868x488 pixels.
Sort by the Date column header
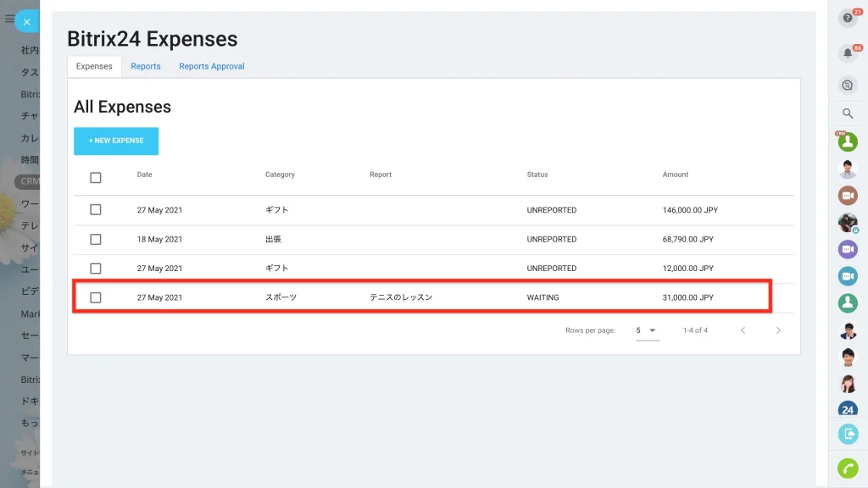pos(144,175)
